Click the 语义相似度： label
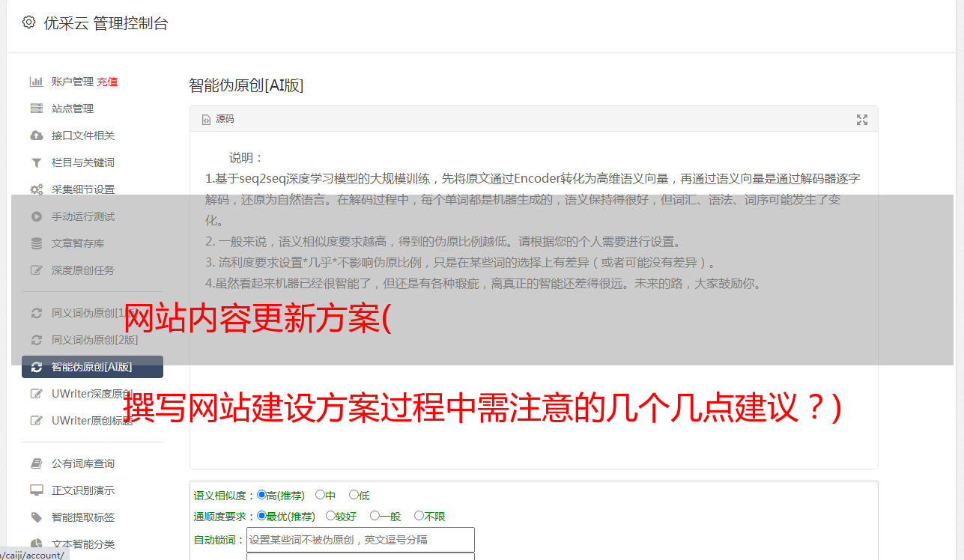 click(x=225, y=496)
